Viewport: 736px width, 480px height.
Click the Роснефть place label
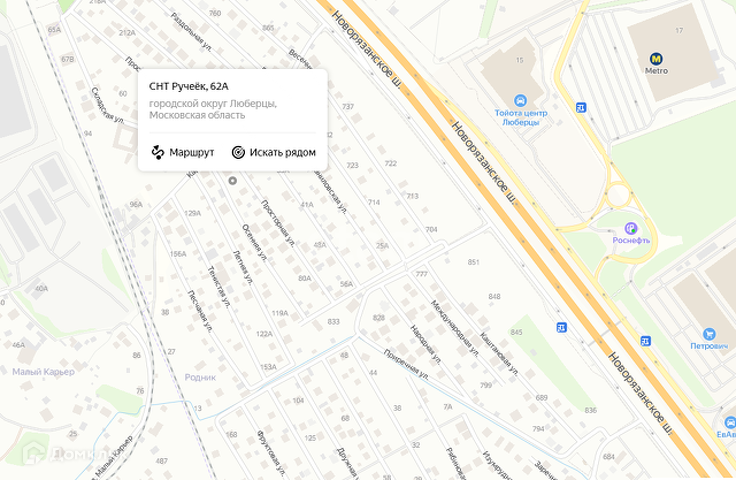[x=631, y=240]
